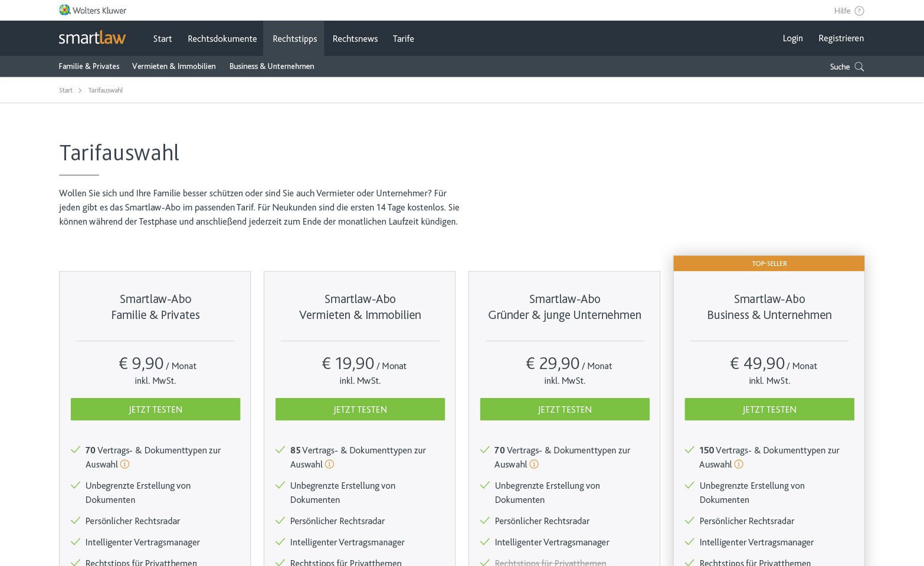Click Registrieren in the header

pyautogui.click(x=841, y=38)
